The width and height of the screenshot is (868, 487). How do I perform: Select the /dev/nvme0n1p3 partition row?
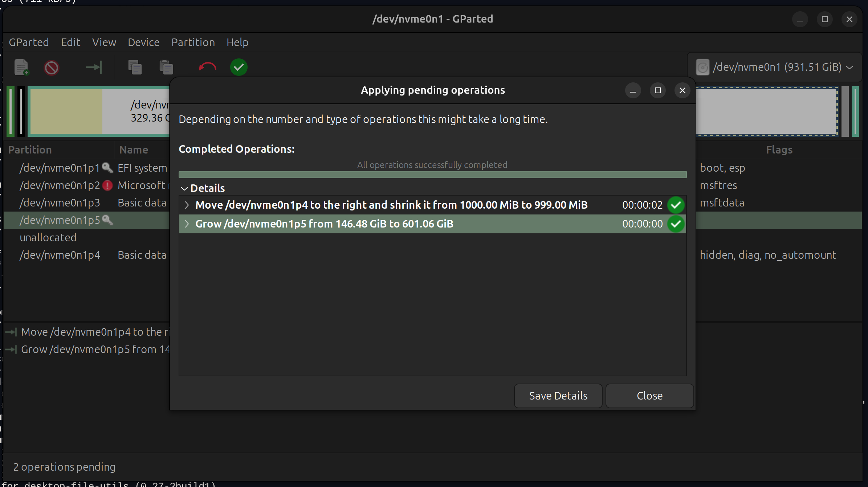86,202
